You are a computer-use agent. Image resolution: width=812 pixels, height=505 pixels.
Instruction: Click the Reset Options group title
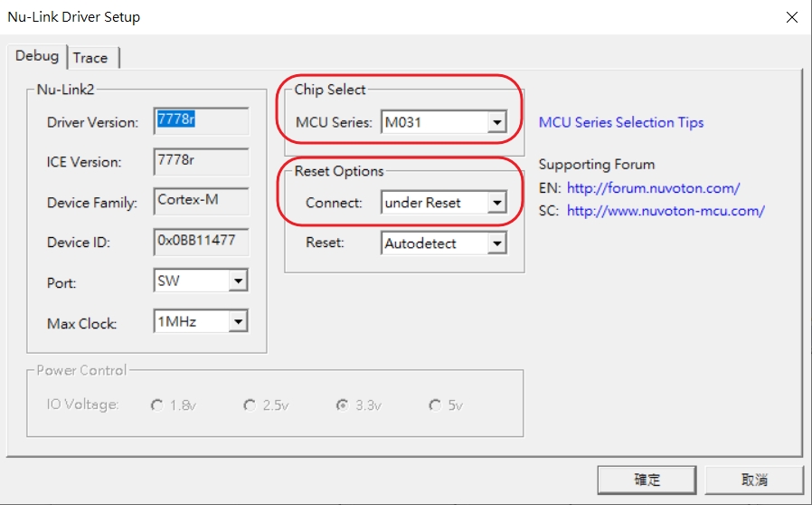pos(339,171)
